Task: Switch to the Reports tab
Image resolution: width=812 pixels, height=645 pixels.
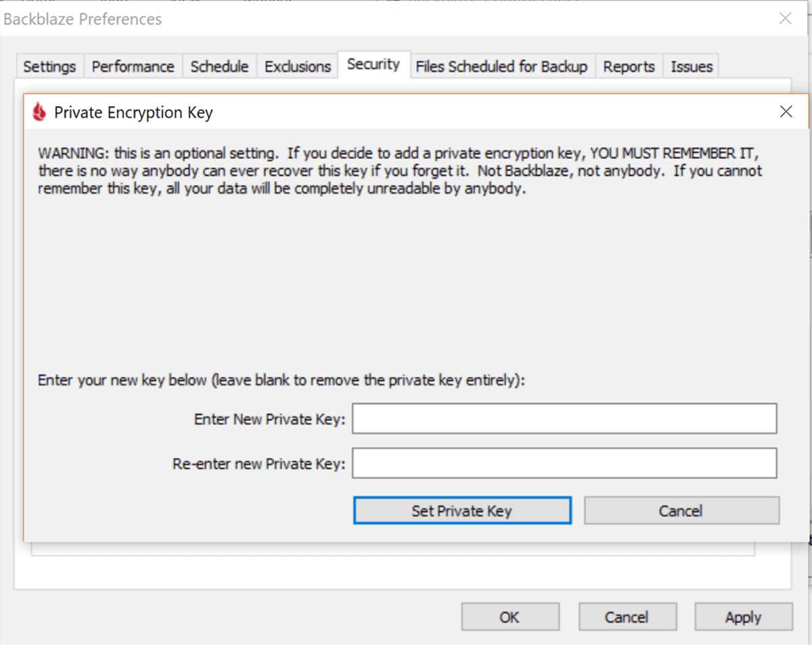Action: (x=629, y=66)
